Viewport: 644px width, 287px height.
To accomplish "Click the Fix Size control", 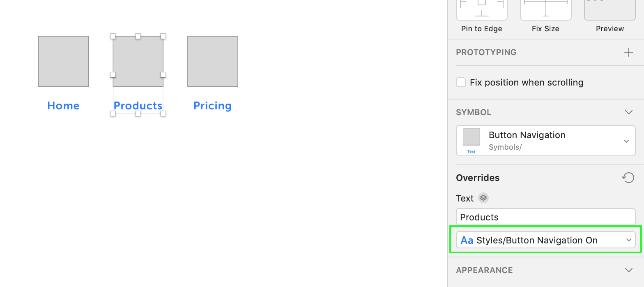I will 545,10.
